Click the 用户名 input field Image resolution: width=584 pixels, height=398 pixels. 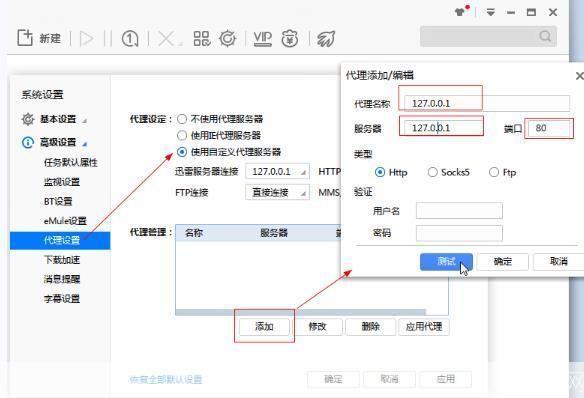click(x=459, y=211)
